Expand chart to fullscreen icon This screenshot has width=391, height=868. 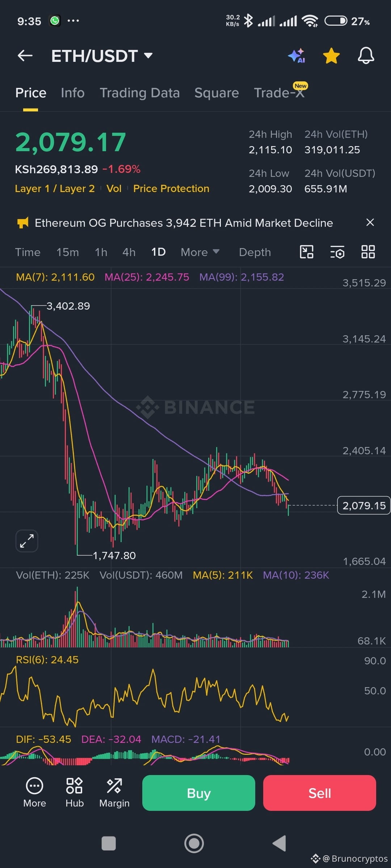coord(27,541)
